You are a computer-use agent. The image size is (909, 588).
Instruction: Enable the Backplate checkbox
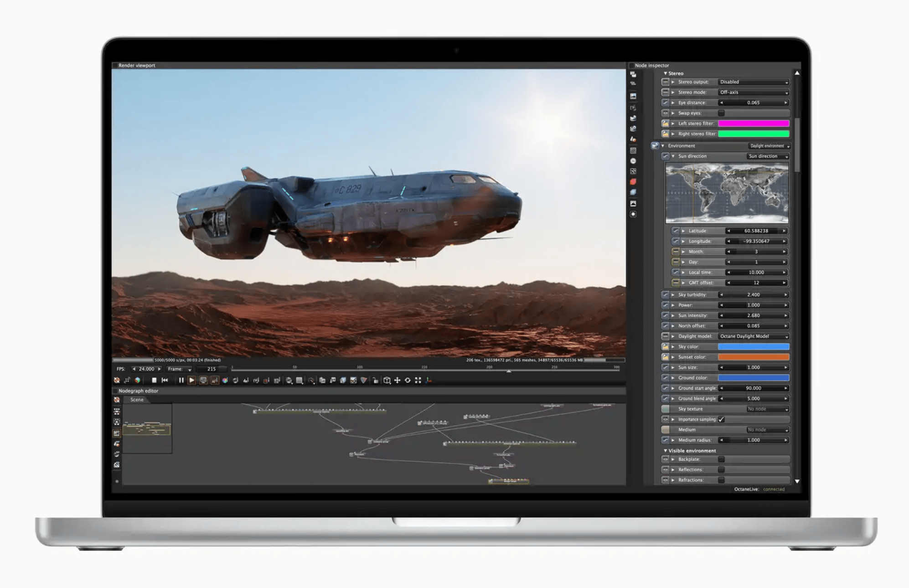pyautogui.click(x=721, y=459)
